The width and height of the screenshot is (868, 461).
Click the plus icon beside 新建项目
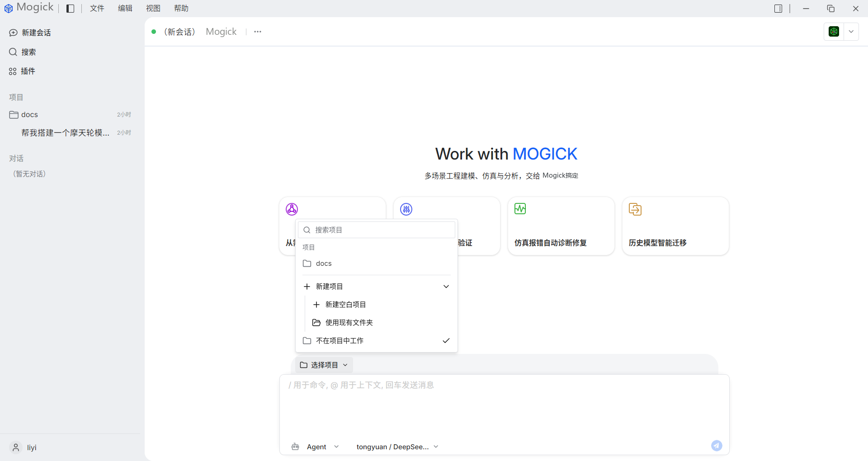(x=307, y=287)
